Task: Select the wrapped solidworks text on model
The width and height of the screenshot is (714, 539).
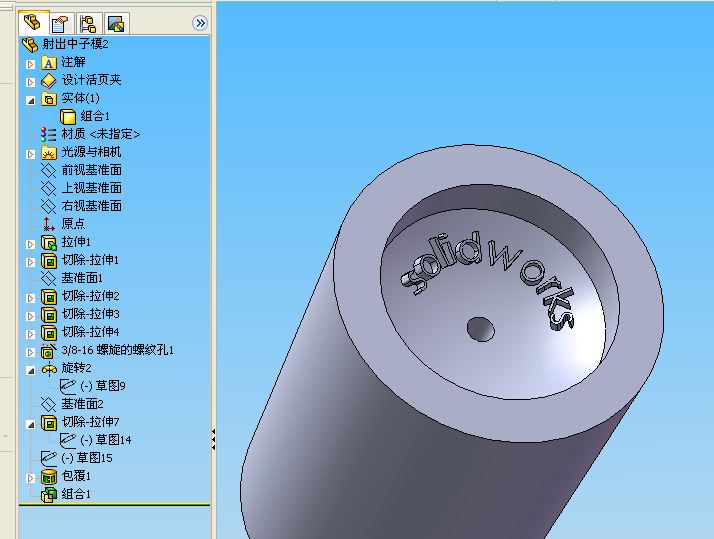Action: (486, 279)
